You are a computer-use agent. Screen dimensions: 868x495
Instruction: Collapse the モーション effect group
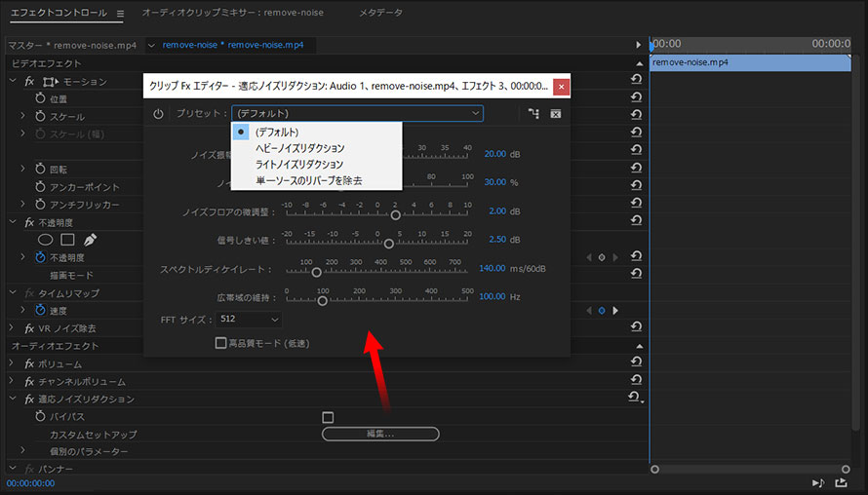[x=12, y=82]
